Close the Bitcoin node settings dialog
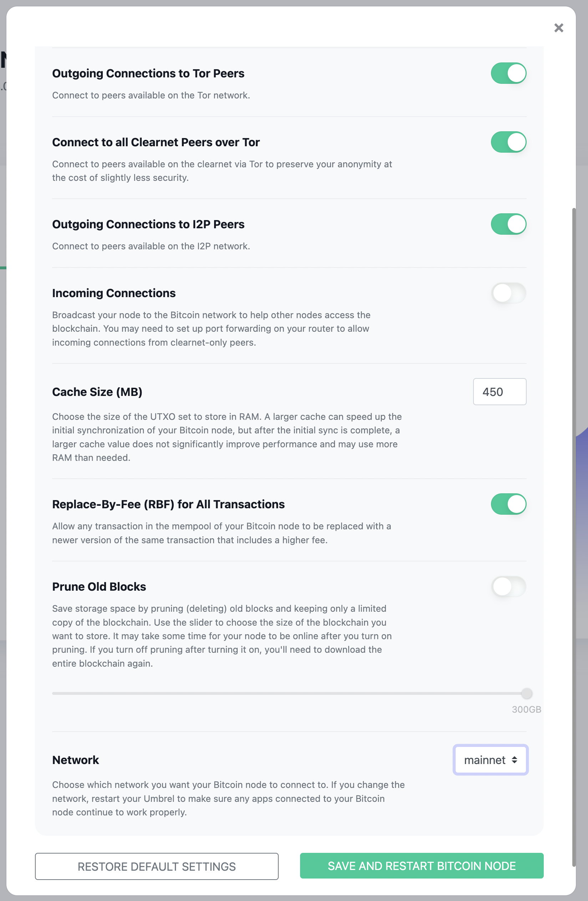Screen dimensions: 588x901 pyautogui.click(x=558, y=27)
